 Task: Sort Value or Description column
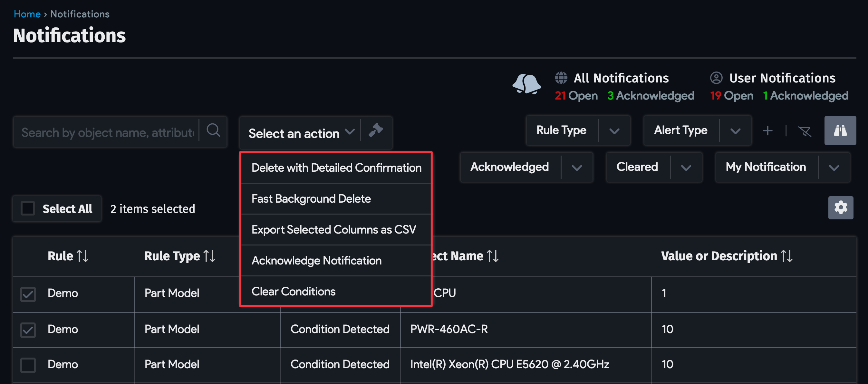pos(786,256)
